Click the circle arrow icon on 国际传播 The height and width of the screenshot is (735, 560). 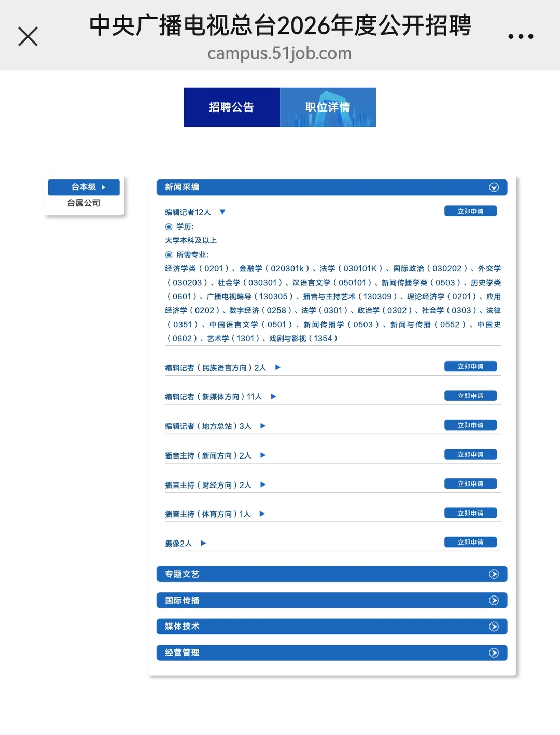[494, 600]
